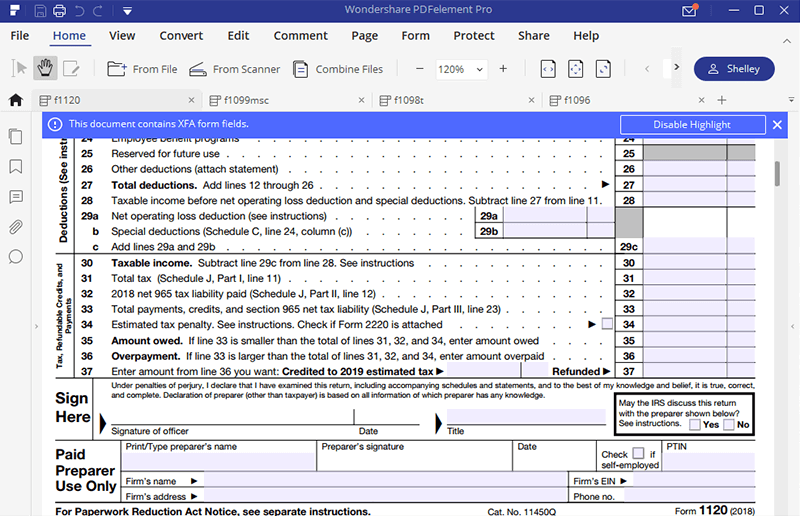
Task: Open the Convert menu
Action: click(x=181, y=35)
